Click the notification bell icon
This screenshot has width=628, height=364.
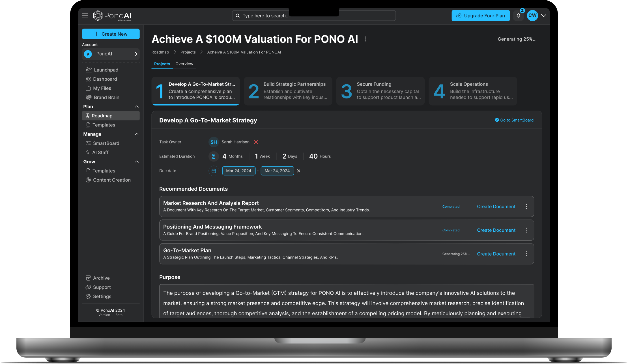pos(518,16)
